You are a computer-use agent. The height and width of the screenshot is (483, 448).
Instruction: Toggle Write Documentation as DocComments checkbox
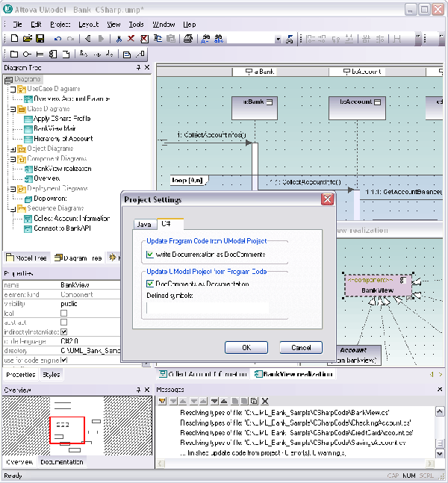[x=150, y=255]
